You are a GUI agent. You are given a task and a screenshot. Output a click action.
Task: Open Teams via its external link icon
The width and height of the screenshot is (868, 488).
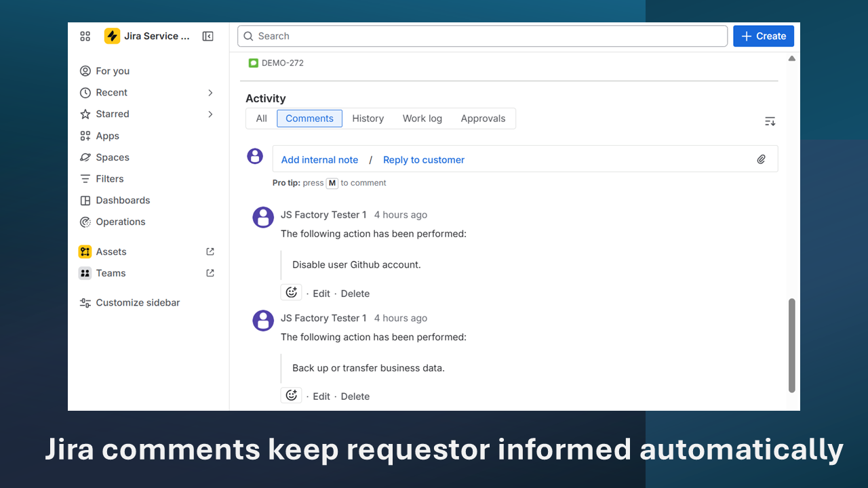[x=210, y=272]
